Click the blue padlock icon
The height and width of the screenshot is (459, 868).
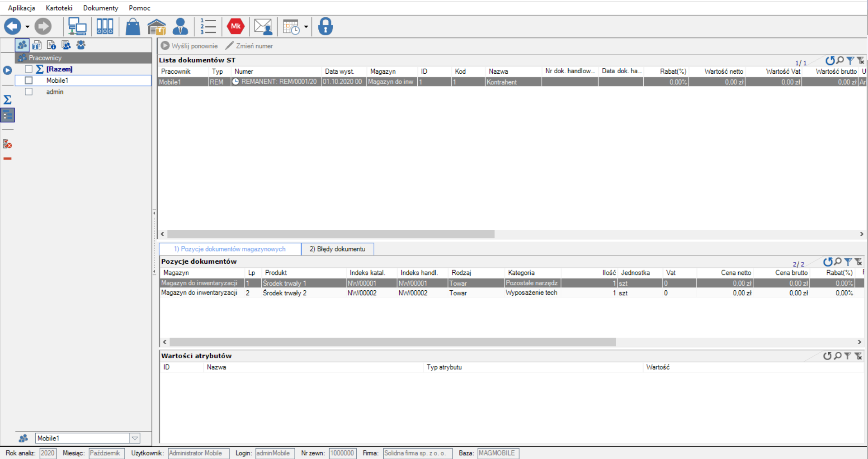[x=325, y=26]
